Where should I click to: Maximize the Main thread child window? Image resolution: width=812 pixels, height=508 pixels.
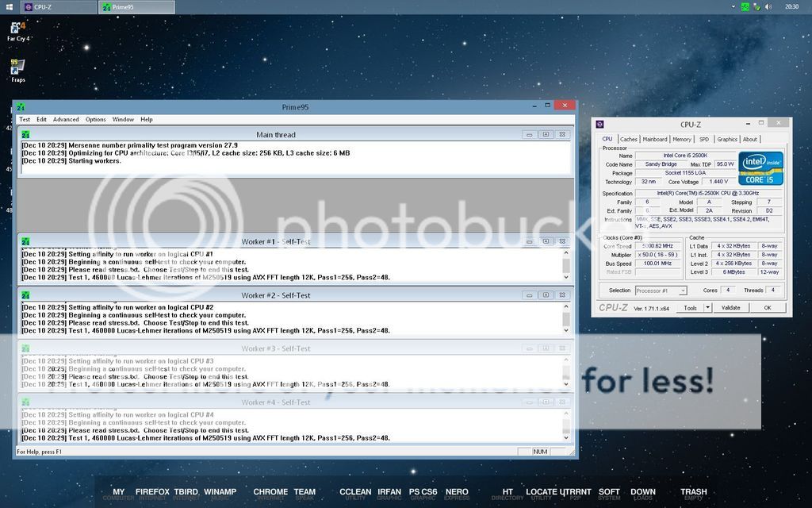click(x=546, y=135)
